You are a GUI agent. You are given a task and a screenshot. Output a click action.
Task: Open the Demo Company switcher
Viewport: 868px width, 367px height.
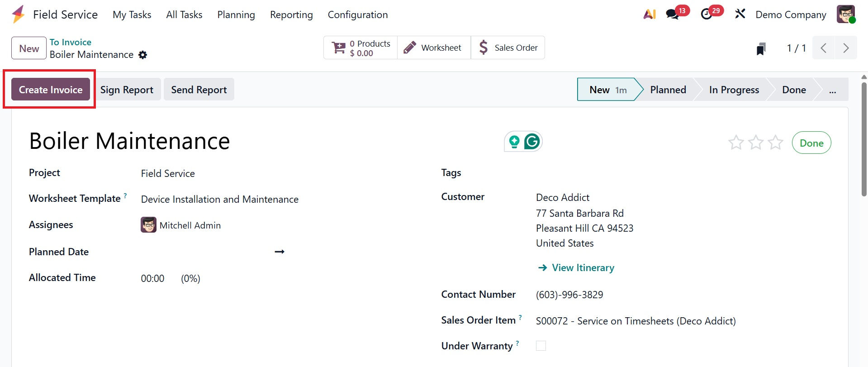point(791,14)
